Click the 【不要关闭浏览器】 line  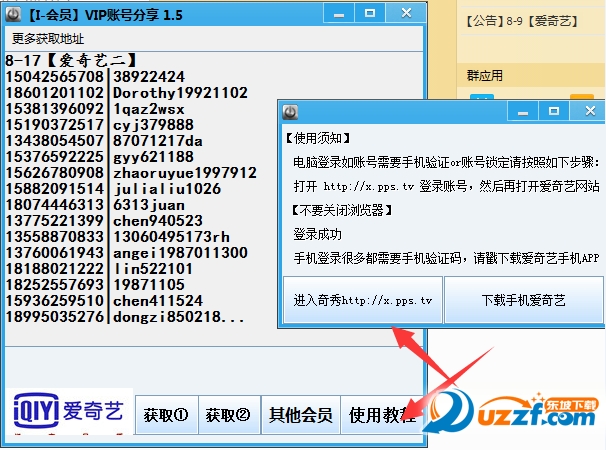pos(342,210)
